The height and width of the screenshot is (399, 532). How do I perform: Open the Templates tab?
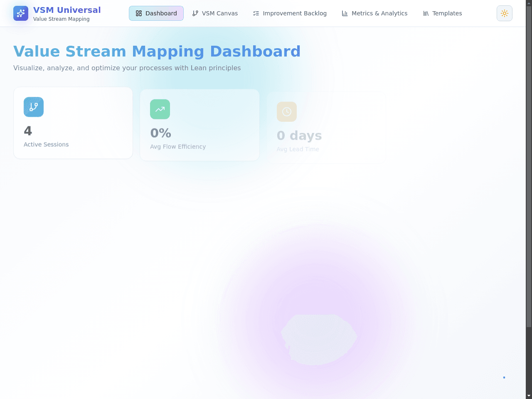(x=442, y=13)
